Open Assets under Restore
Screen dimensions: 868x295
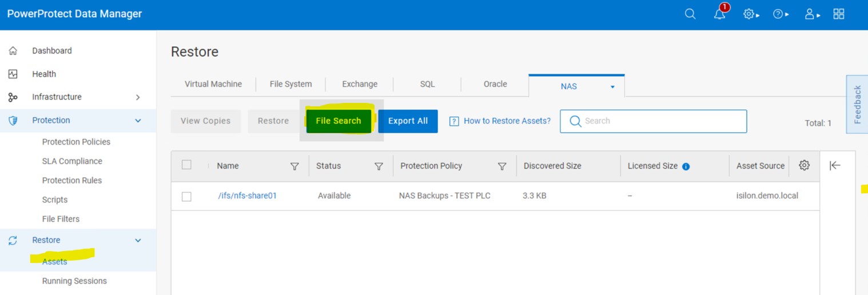pyautogui.click(x=55, y=261)
